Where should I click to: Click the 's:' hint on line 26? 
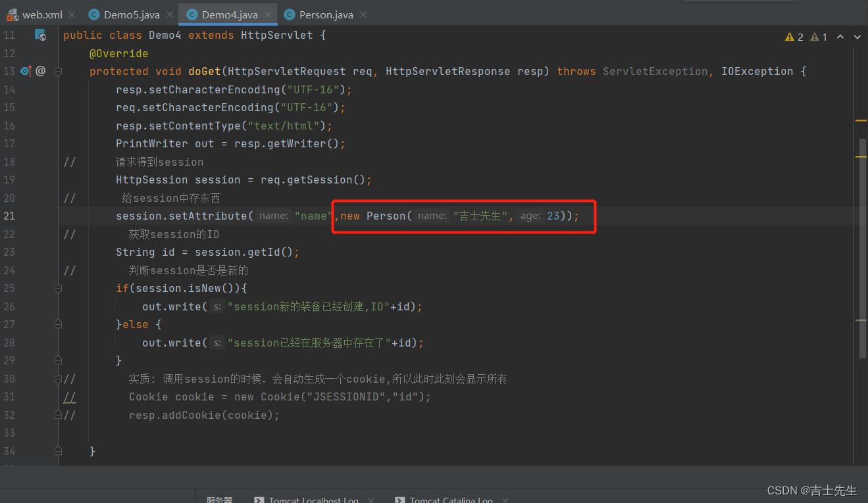(x=217, y=306)
